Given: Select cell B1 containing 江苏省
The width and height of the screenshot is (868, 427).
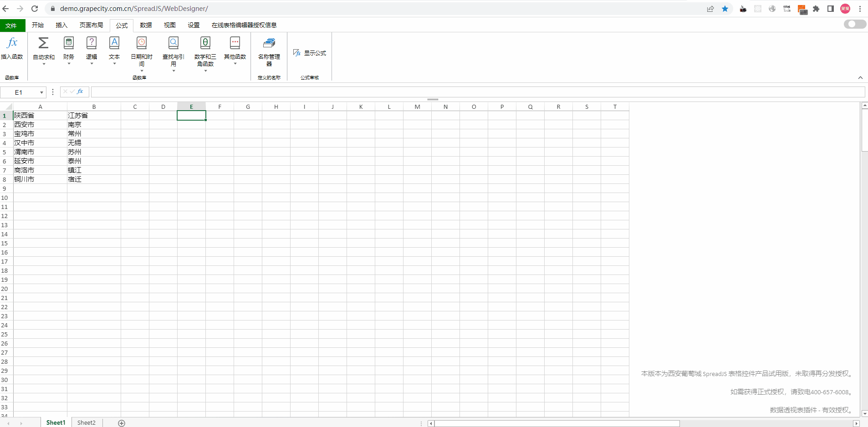Looking at the screenshot, I should 94,116.
